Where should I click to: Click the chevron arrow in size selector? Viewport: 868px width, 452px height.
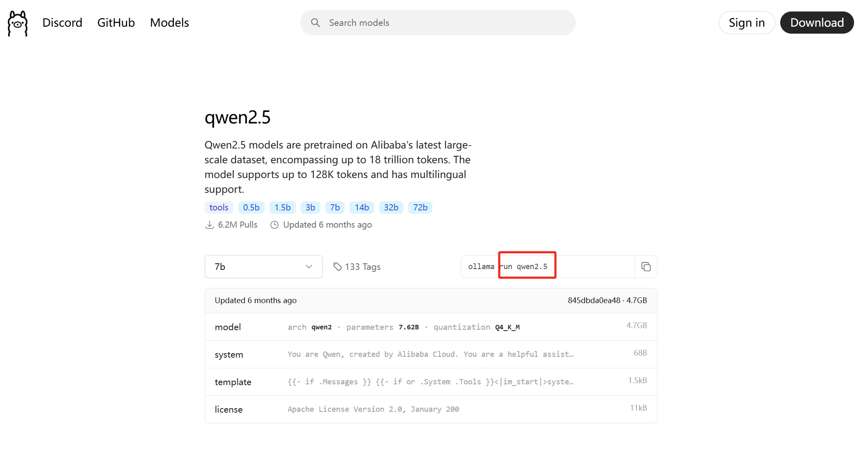click(x=309, y=267)
